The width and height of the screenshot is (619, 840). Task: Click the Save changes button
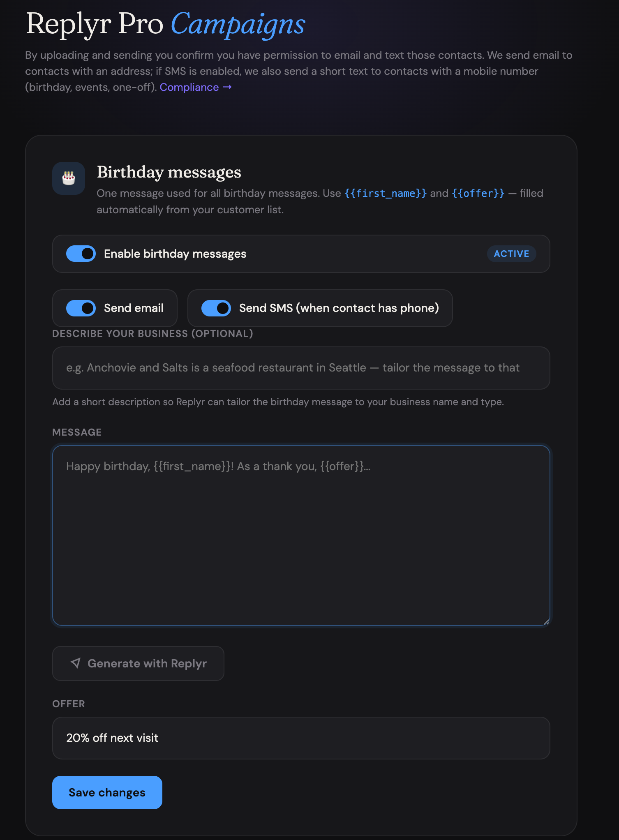click(x=107, y=792)
